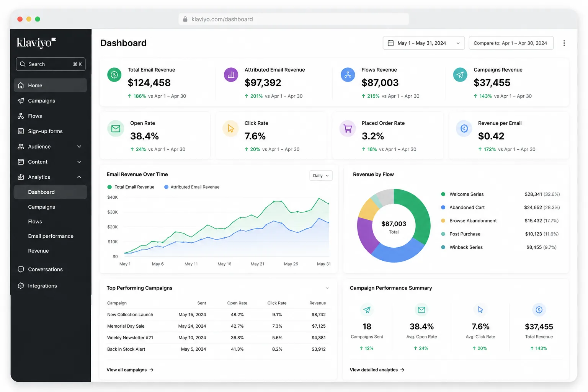The image size is (588, 392).
Task: Toggle Attributed Email Revenue legend series
Action: coord(192,187)
